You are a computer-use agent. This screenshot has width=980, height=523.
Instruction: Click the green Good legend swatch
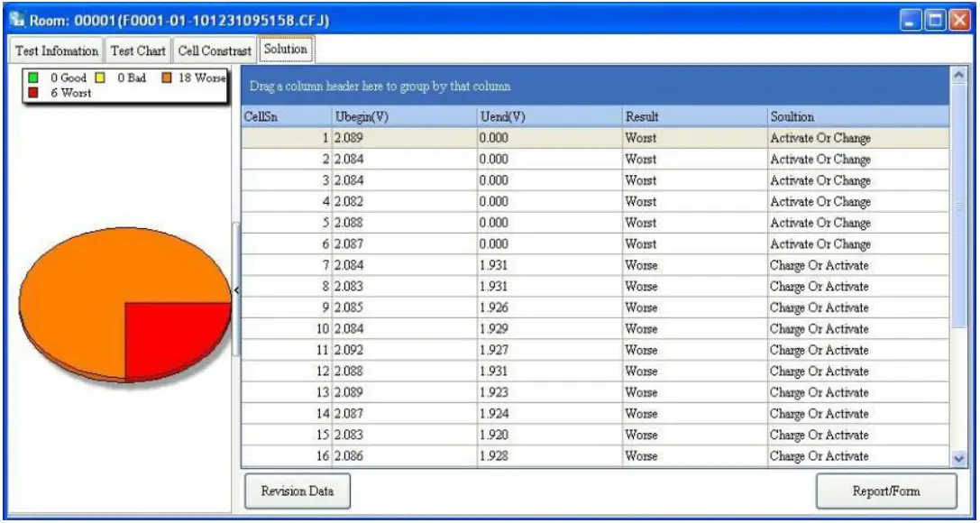point(33,78)
